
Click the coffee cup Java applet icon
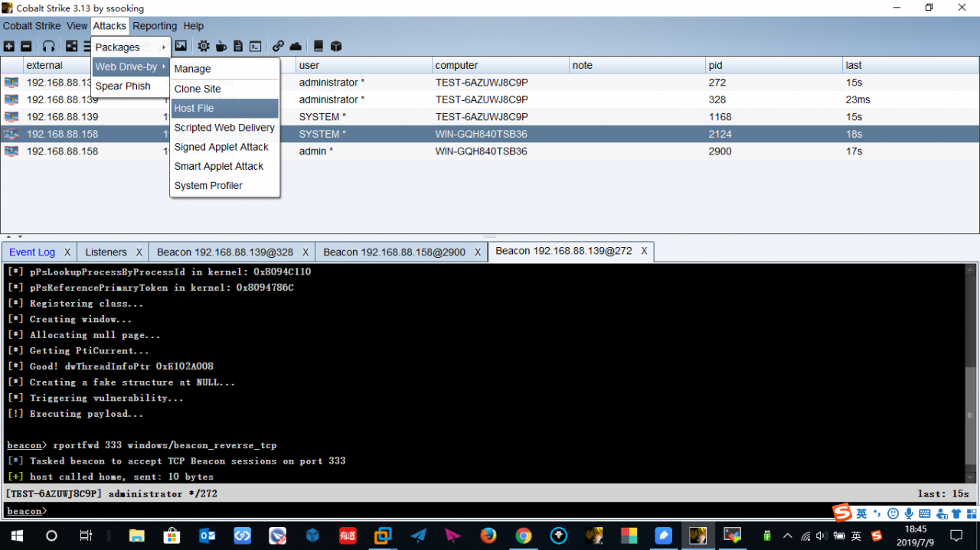[221, 47]
